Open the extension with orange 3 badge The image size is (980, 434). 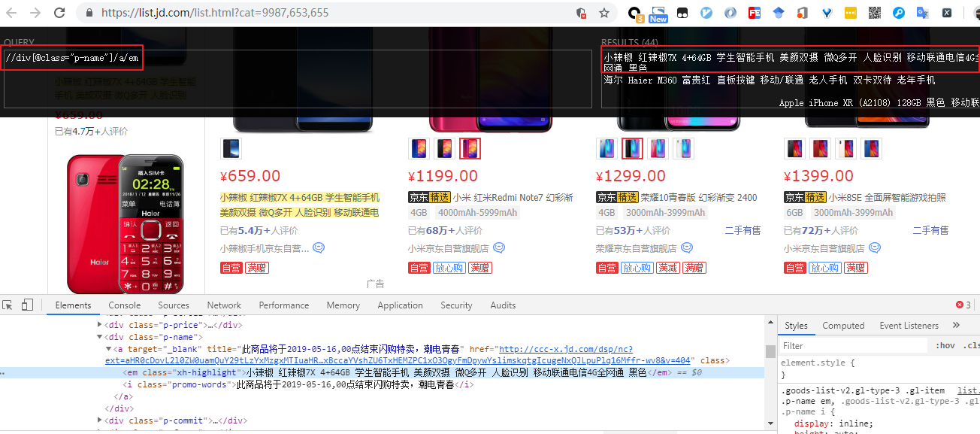click(x=636, y=13)
